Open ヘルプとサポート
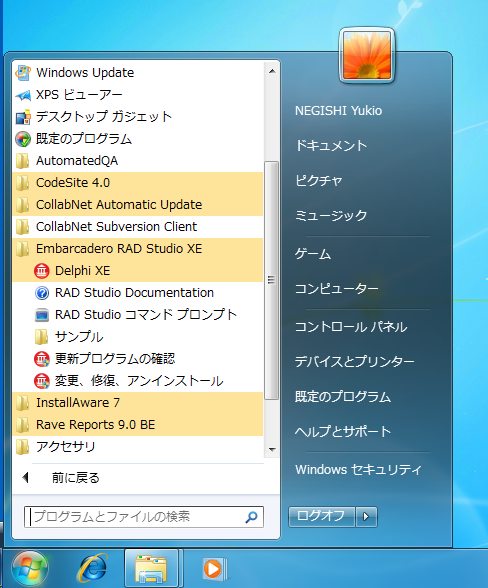This screenshot has height=588, width=488. (343, 431)
